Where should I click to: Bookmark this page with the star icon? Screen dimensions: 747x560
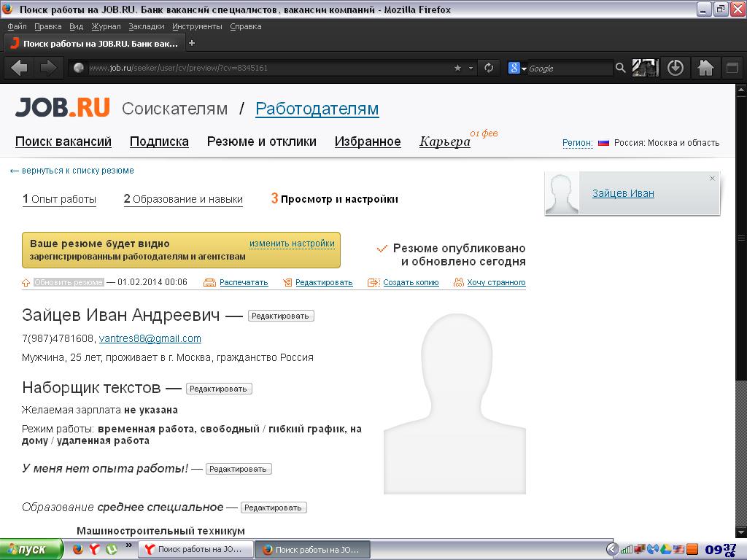click(x=457, y=68)
